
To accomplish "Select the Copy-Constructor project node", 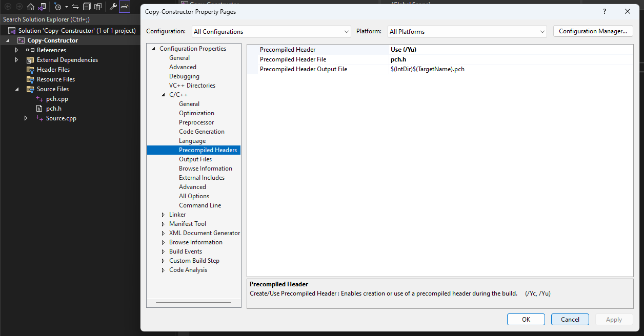I will click(53, 40).
